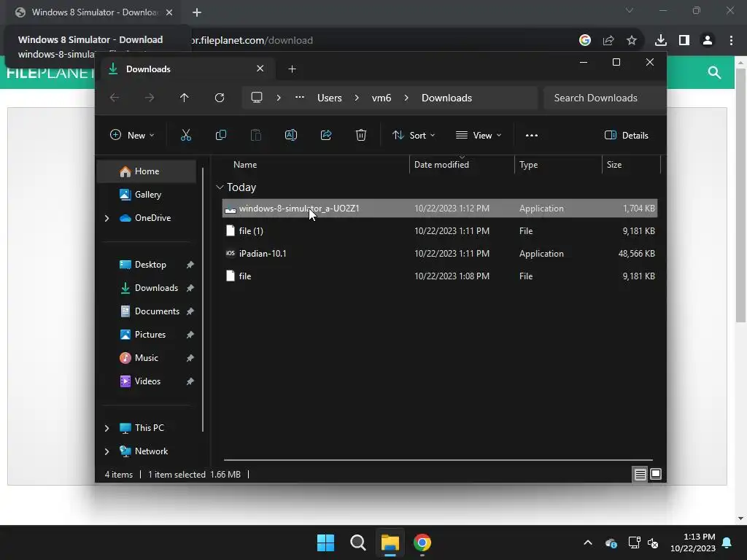The height and width of the screenshot is (560, 747).
Task: Open the Sort dropdown menu
Action: (x=414, y=135)
